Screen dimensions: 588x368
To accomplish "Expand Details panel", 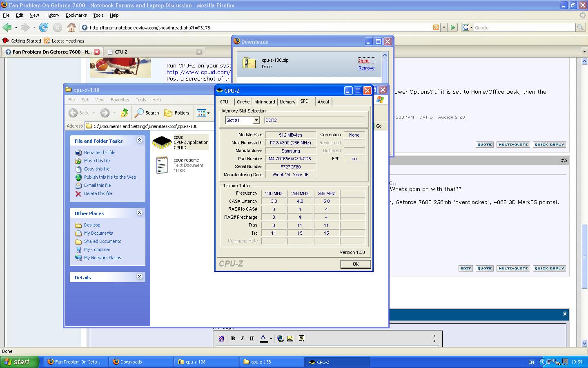I will [x=139, y=277].
